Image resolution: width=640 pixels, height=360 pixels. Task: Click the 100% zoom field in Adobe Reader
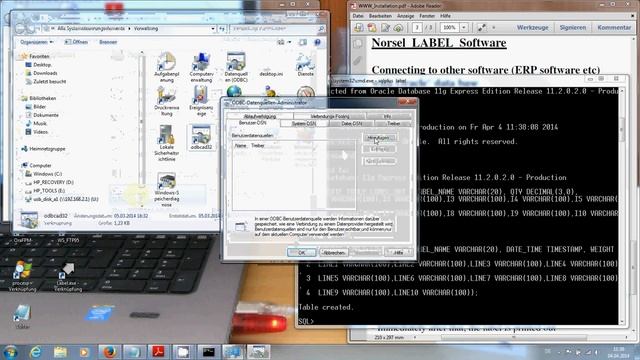pos(449,27)
